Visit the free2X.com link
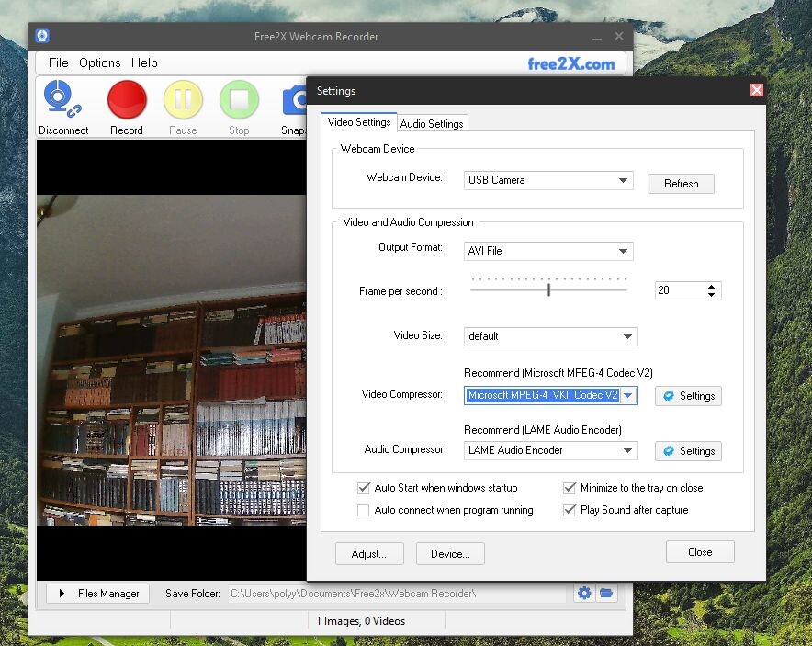The width and height of the screenshot is (812, 646). 571,63
